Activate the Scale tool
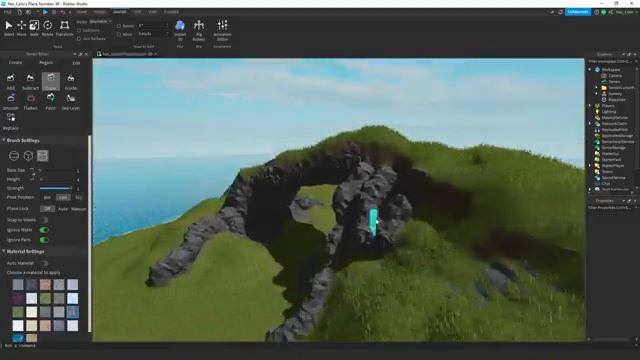Image resolution: width=640 pixels, height=360 pixels. click(34, 28)
